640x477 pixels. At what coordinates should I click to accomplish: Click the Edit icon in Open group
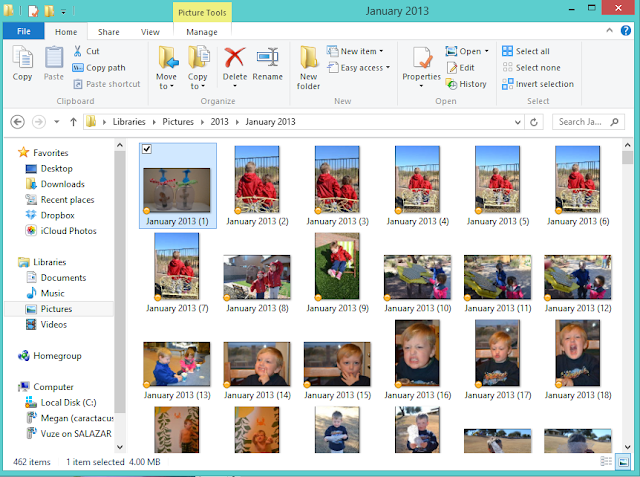click(452, 68)
